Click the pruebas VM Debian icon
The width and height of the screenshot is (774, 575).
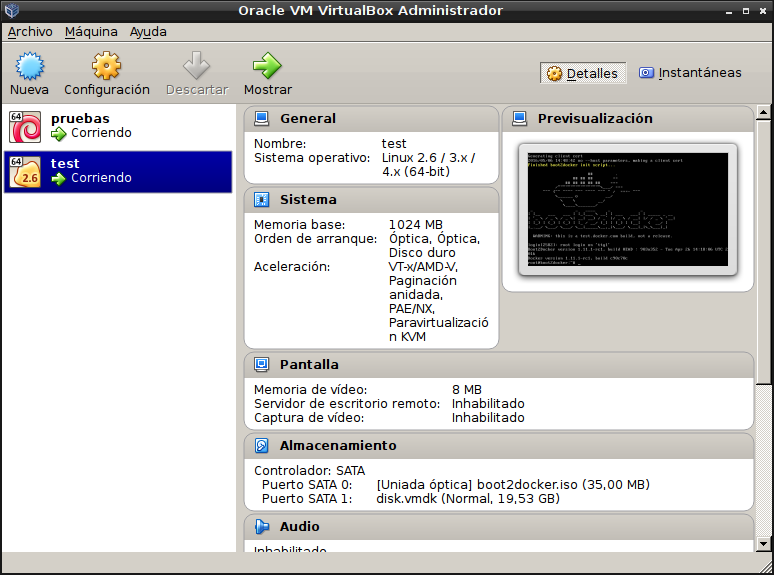click(24, 126)
